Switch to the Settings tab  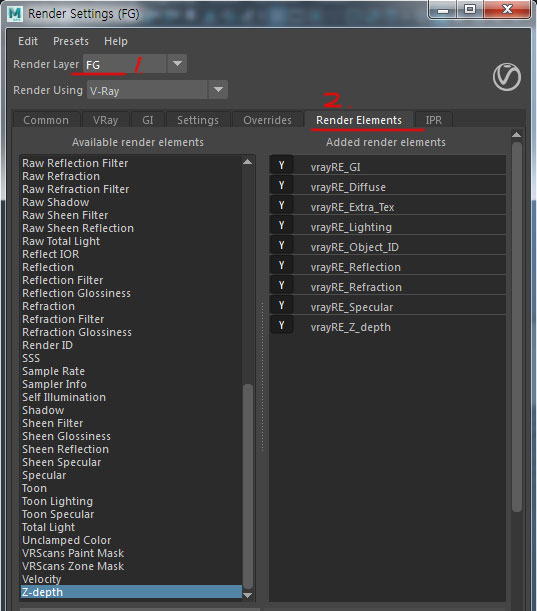point(198,120)
